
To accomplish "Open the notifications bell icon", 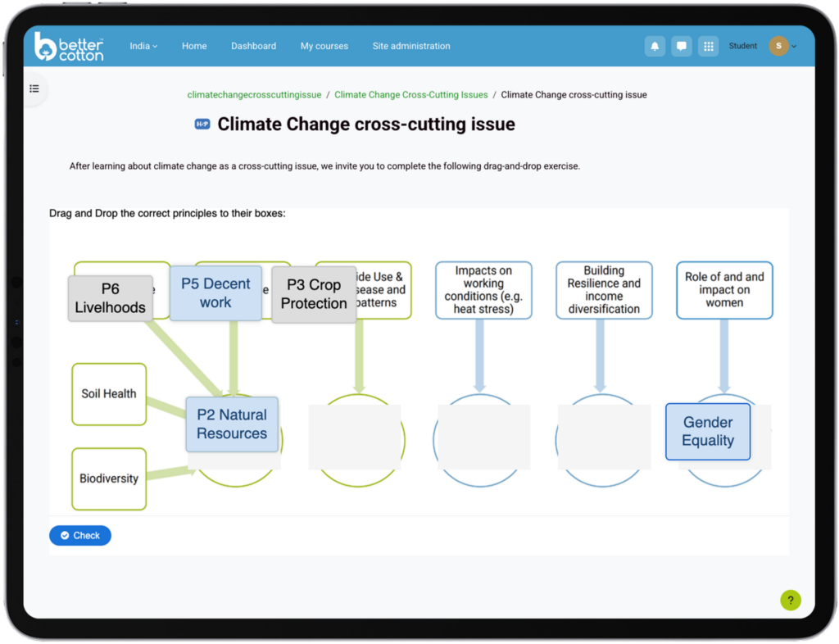I will [x=655, y=47].
